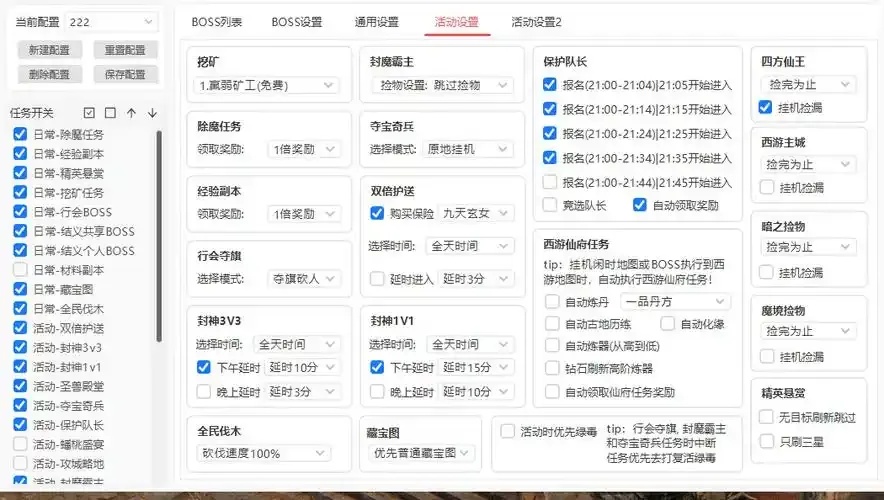The height and width of the screenshot is (500, 884).
Task: Click the 任务开关 label
Action: 32,113
